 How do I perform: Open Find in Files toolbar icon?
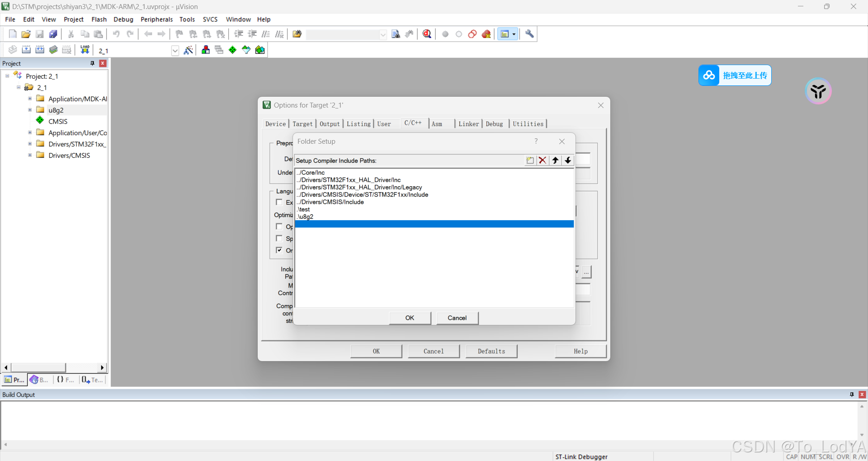pyautogui.click(x=297, y=34)
